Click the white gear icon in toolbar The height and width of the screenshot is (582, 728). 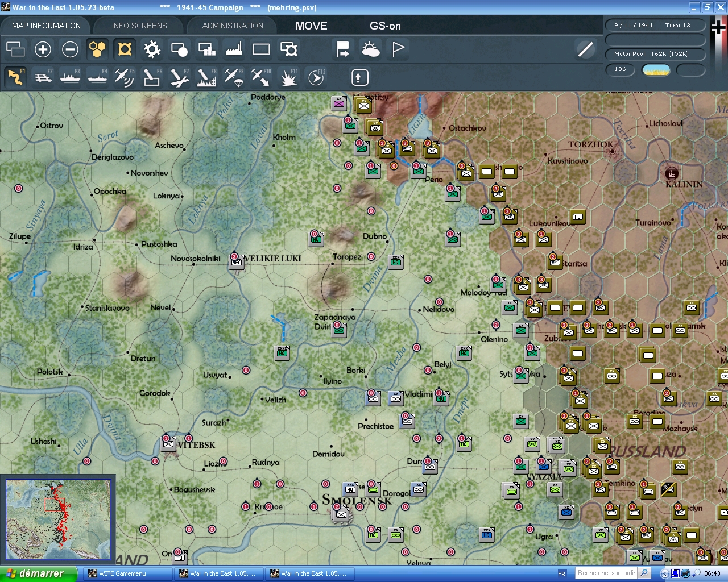152,49
